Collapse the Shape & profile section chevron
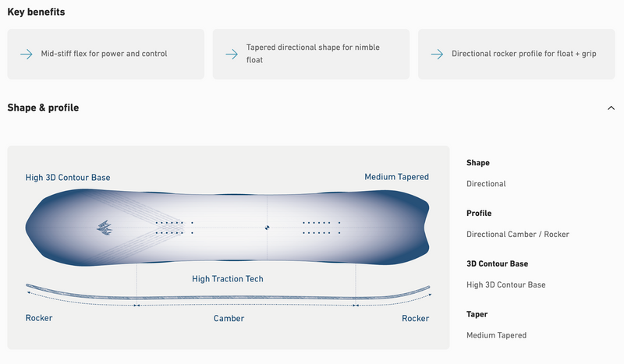Image resolution: width=624 pixels, height=364 pixels. (x=611, y=108)
